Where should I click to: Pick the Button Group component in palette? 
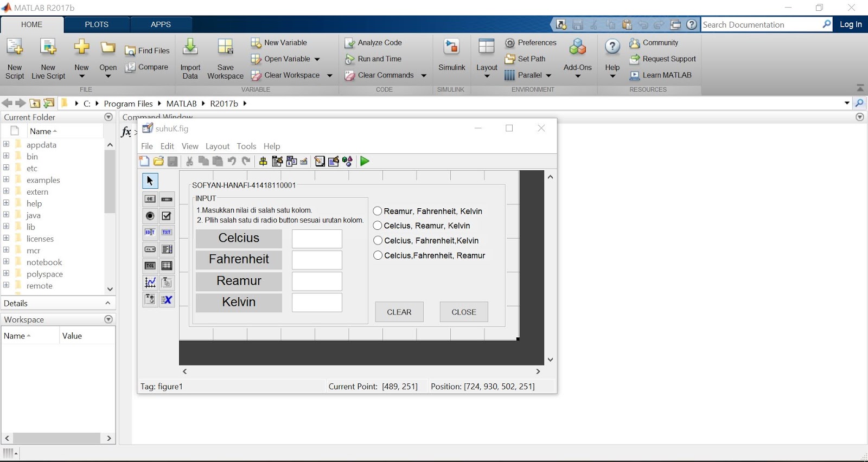click(x=150, y=299)
